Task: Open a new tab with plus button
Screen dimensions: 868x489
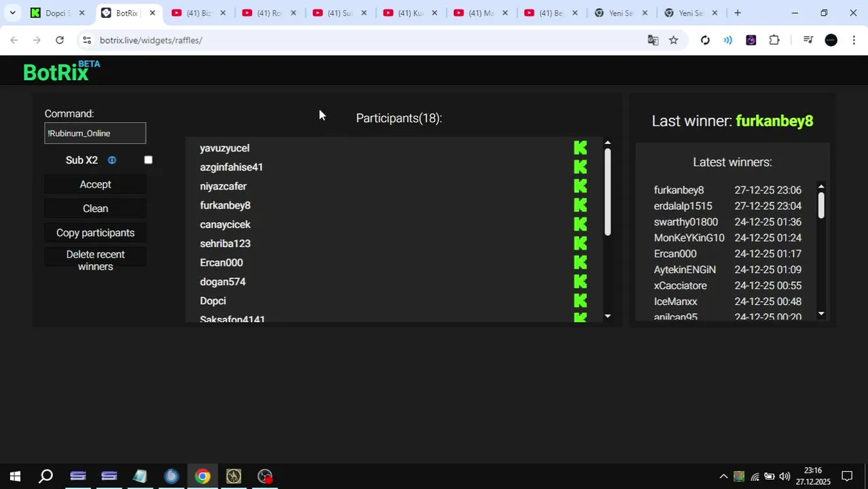Action: point(737,13)
